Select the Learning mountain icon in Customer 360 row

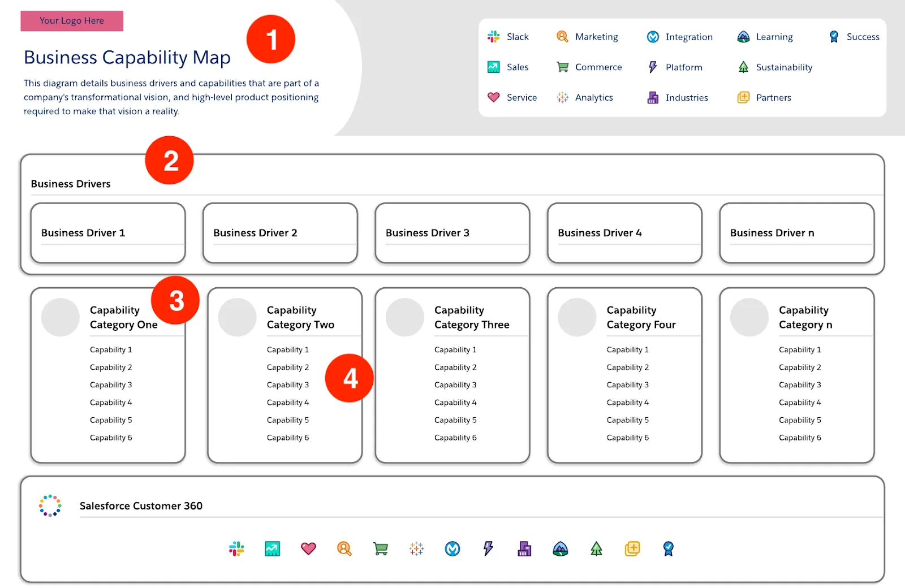pos(561,548)
